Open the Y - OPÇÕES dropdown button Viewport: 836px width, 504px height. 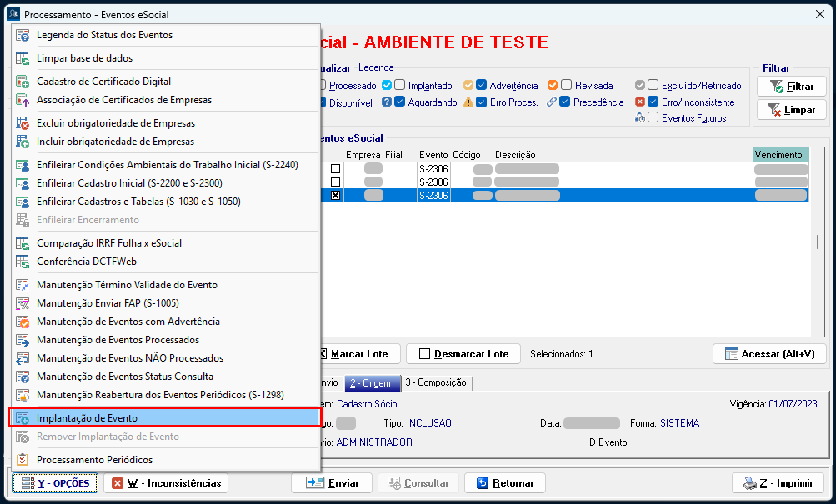tap(55, 483)
